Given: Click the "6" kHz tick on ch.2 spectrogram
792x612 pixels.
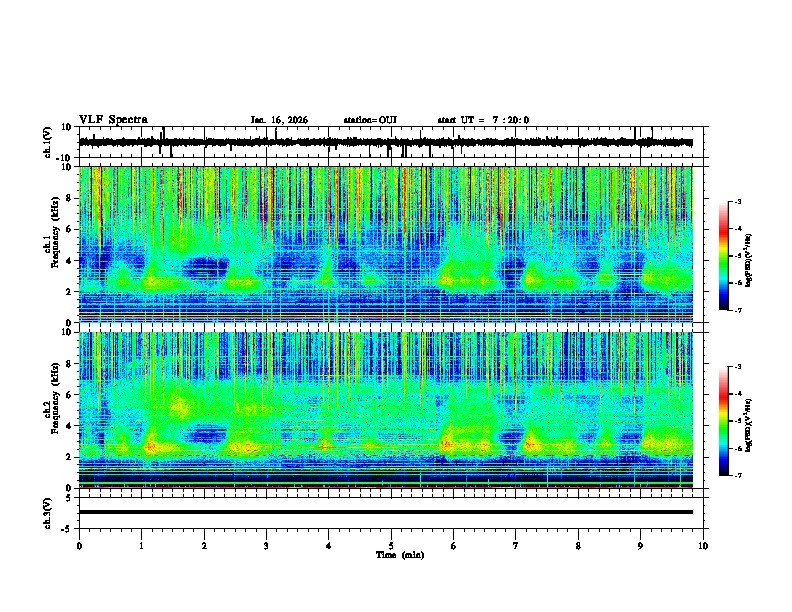Looking at the screenshot, I should click(70, 395).
